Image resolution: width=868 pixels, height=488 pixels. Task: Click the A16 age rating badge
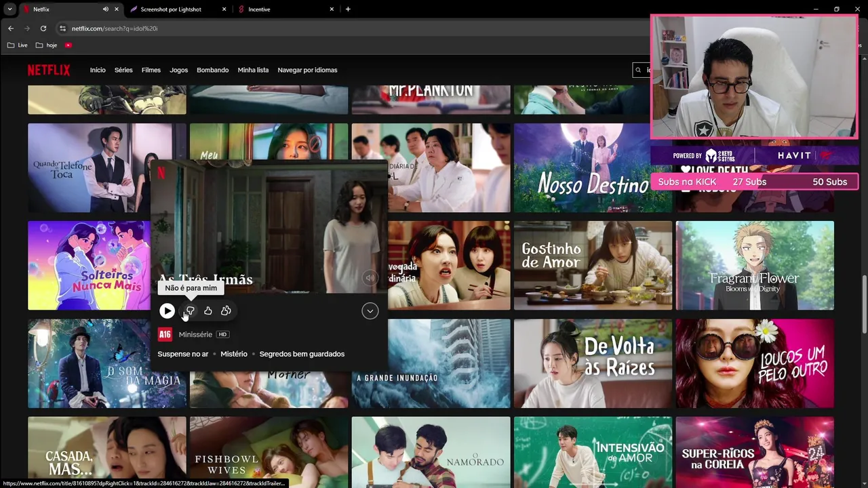[165, 334]
